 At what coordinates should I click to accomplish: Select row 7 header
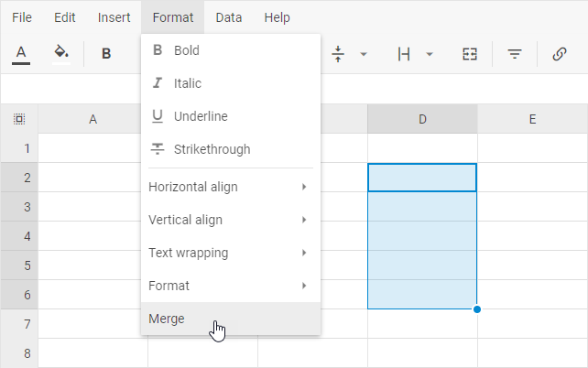tap(19, 324)
